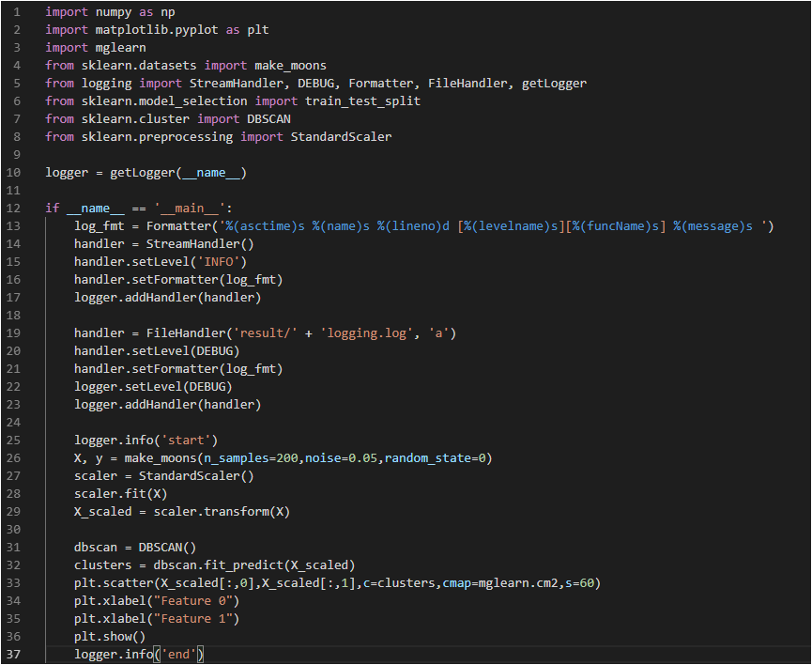
Task: Click 'handler.setFormatter(log_fmt)' on line 16
Action: [178, 280]
